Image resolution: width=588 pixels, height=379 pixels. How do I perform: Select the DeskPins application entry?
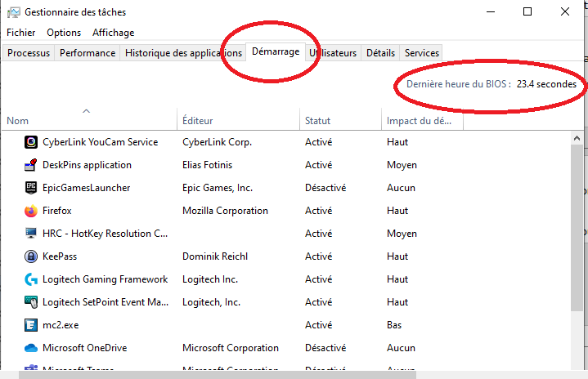(87, 165)
